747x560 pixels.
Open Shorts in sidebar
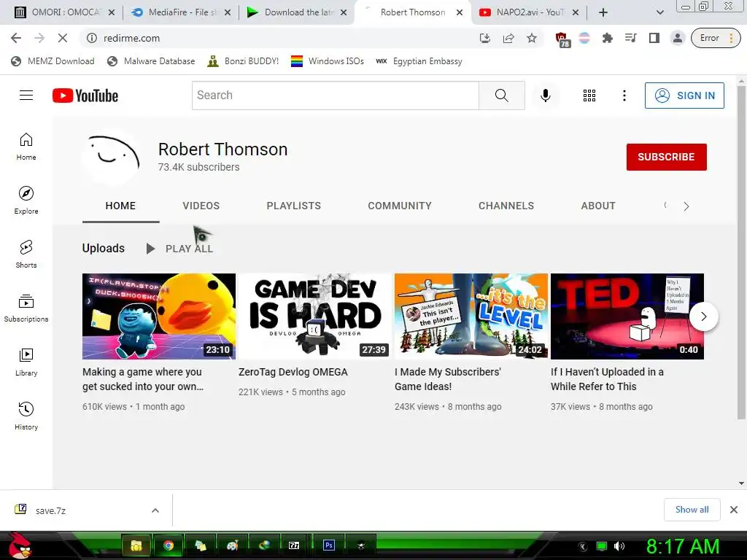(x=26, y=254)
